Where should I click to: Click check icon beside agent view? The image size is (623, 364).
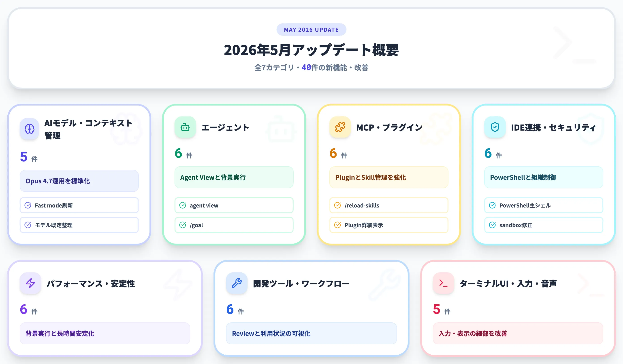tap(183, 205)
